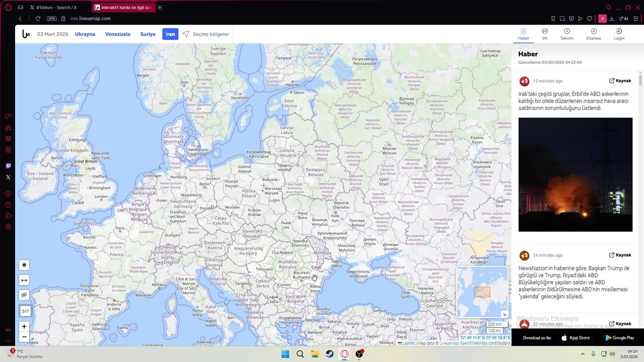
Task: Collapse the mini overview map arrow
Action: [x=505, y=315]
